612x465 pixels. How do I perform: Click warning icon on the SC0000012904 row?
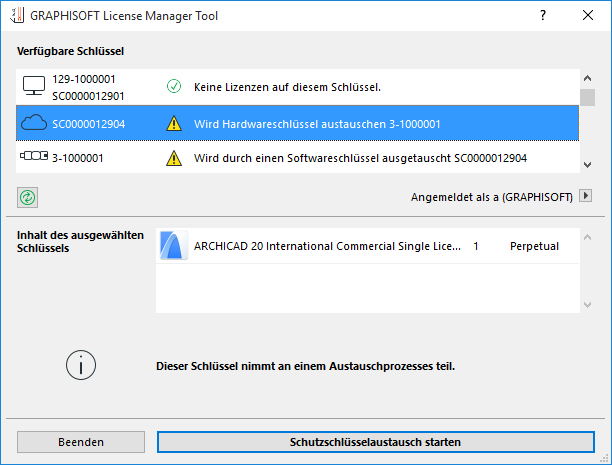174,124
